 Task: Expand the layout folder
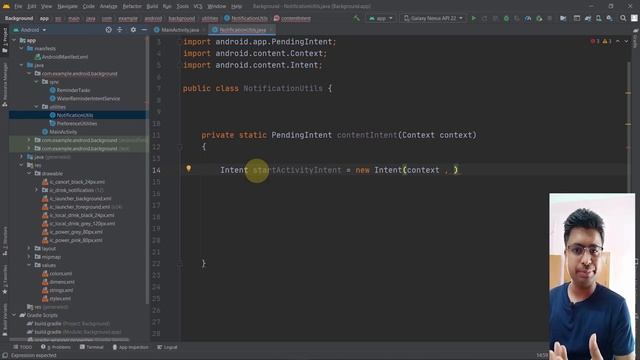point(29,249)
